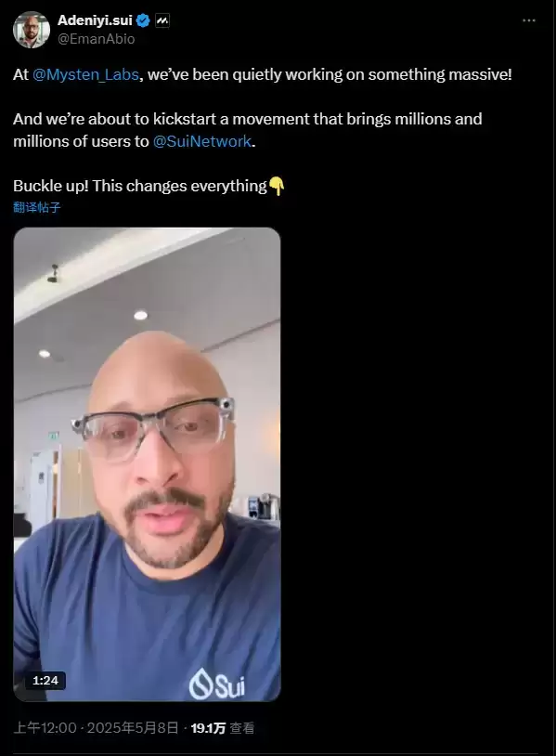Click the pointing-down hand emoji
Viewport: 556px width, 756px height.
point(277,186)
